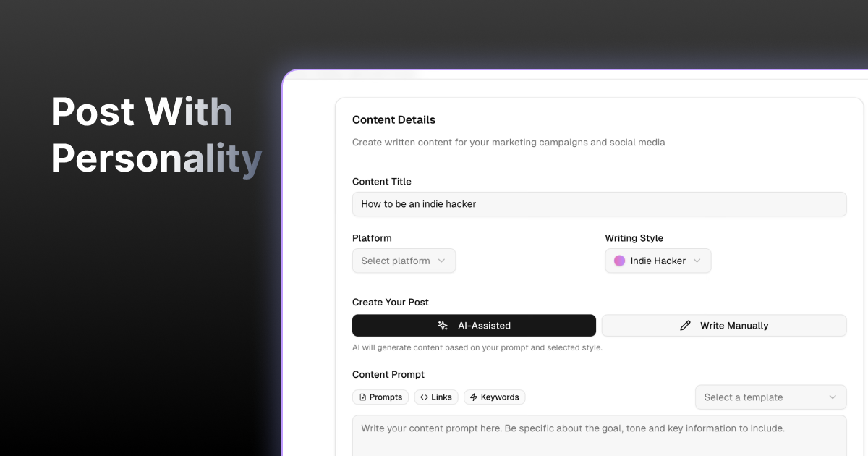Focus the content prompt text area

click(599, 436)
